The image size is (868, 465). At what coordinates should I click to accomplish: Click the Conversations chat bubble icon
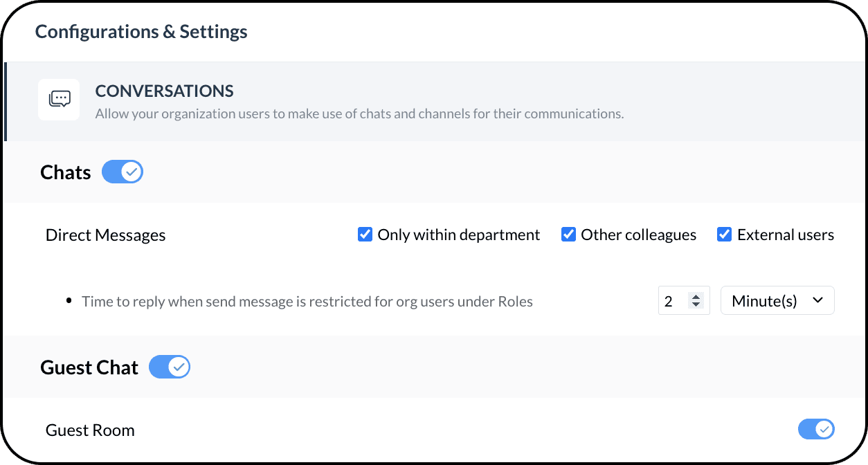(59, 100)
